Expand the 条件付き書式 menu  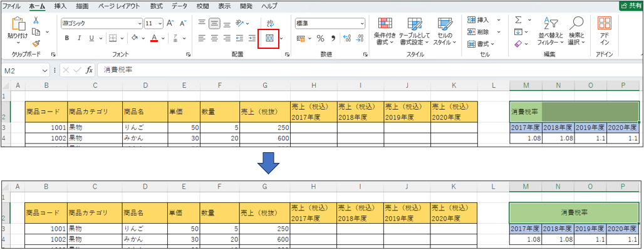[x=385, y=31]
